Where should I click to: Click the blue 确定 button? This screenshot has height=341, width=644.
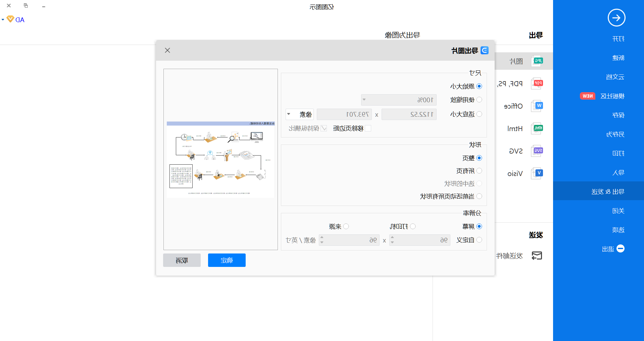coord(227,260)
